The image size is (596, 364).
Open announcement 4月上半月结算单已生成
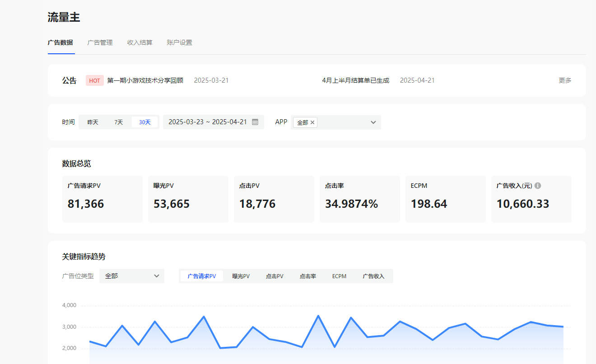pyautogui.click(x=356, y=80)
